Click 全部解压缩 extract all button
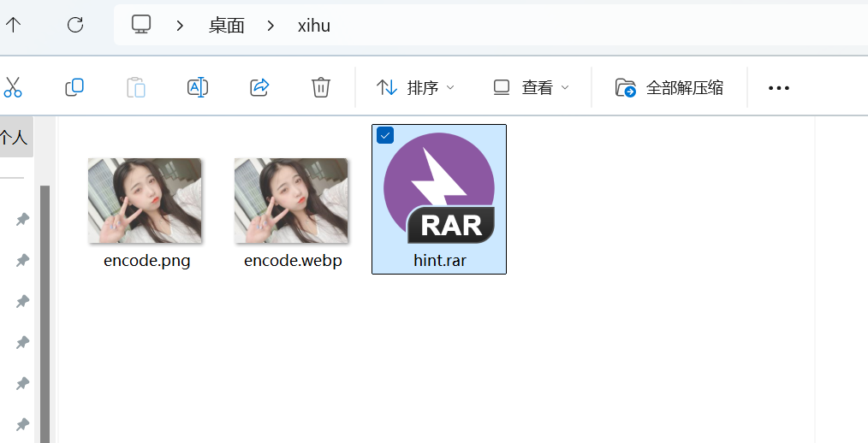868x443 pixels. 669,87
